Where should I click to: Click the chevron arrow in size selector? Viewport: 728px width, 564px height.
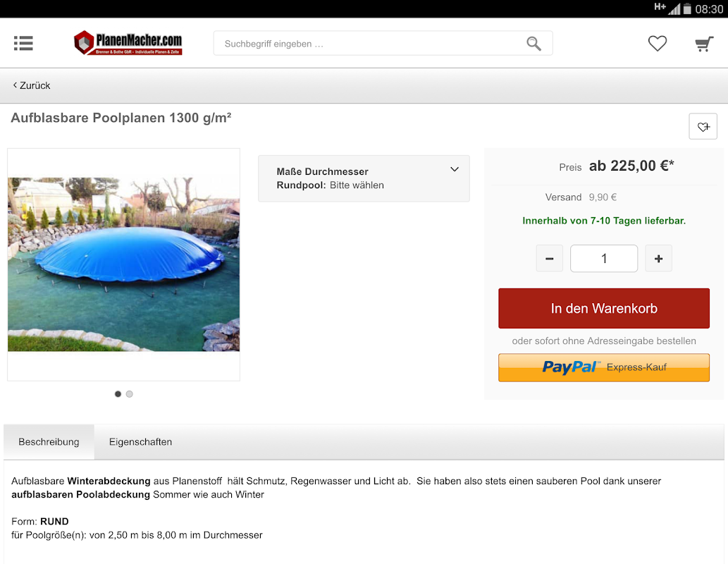coord(455,170)
